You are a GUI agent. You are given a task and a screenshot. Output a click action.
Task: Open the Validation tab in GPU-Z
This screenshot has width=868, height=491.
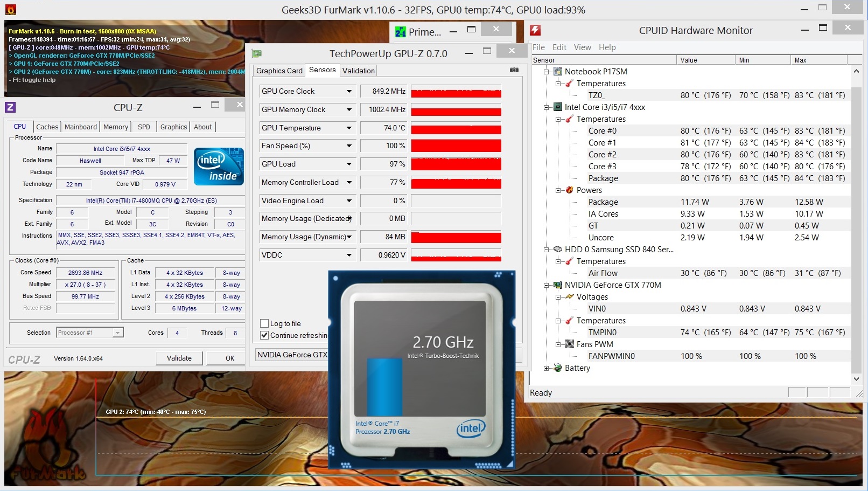pyautogui.click(x=359, y=71)
